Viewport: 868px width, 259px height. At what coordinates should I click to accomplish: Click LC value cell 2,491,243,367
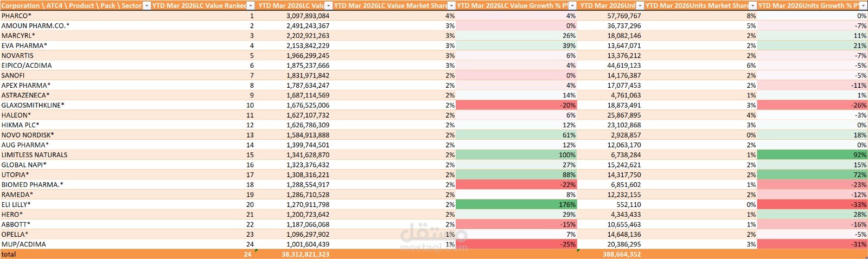308,25
